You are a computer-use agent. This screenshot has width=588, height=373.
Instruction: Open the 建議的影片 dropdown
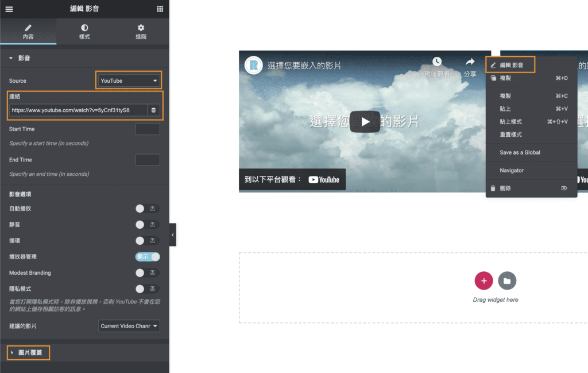click(129, 326)
